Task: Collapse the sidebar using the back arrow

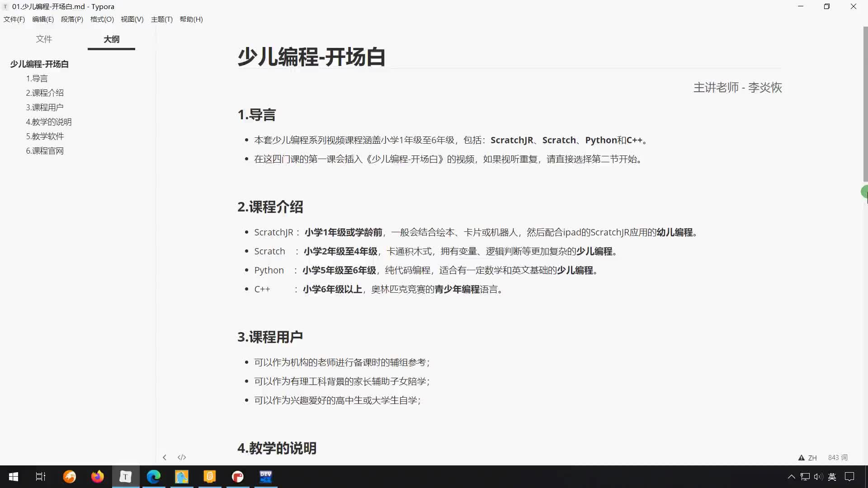Action: click(x=165, y=457)
